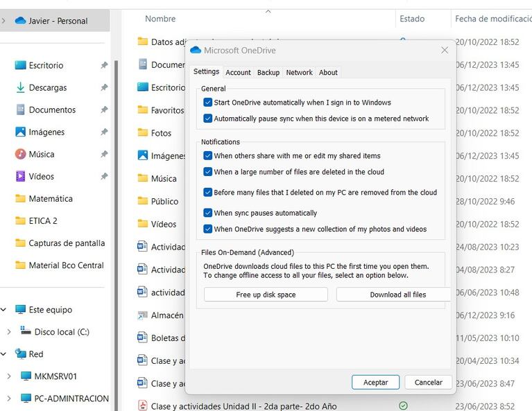Expand the MKMSRV01 node

tap(9, 376)
